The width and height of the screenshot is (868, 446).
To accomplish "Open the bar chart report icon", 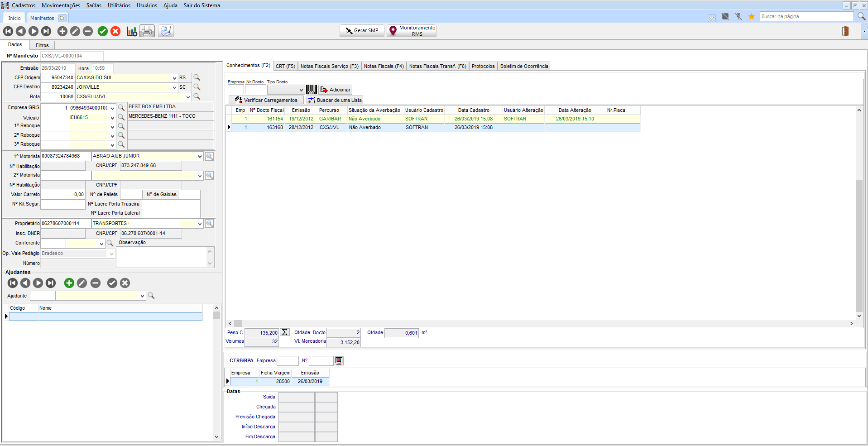I will (x=132, y=31).
